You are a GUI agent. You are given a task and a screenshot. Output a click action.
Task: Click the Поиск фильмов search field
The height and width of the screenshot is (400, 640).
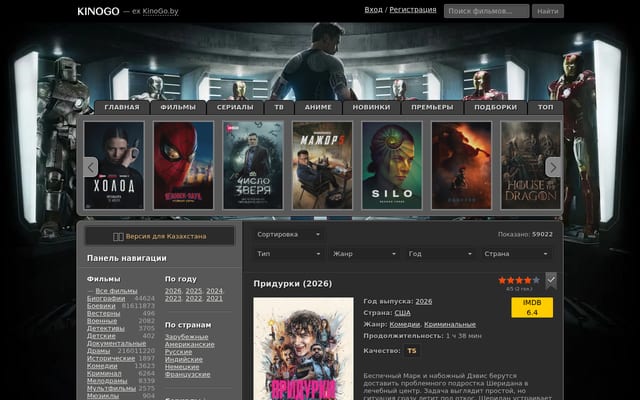point(487,11)
